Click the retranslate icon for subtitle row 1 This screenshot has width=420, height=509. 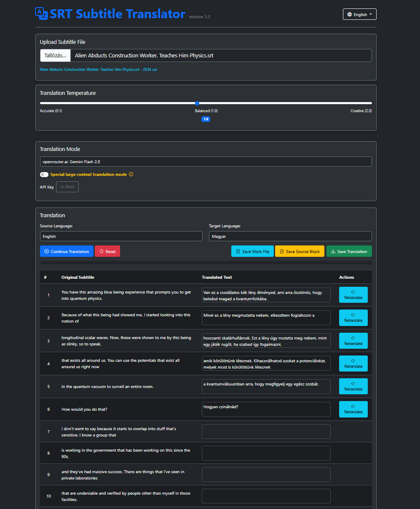[x=353, y=292]
